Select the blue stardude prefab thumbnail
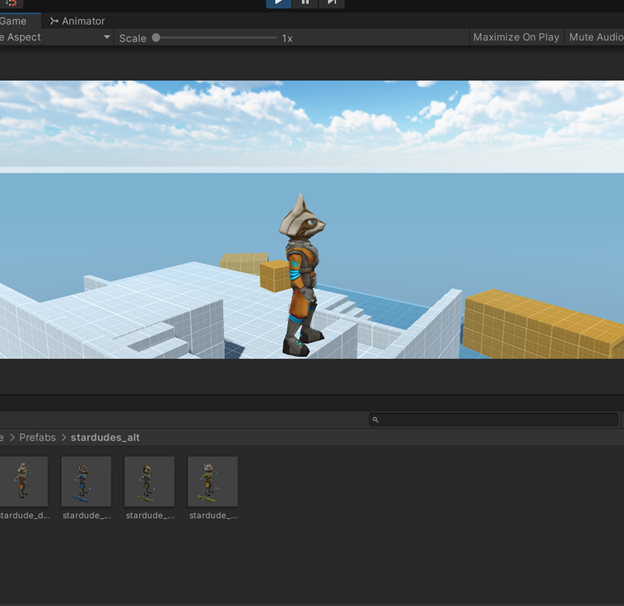This screenshot has width=624, height=606. coord(86,481)
